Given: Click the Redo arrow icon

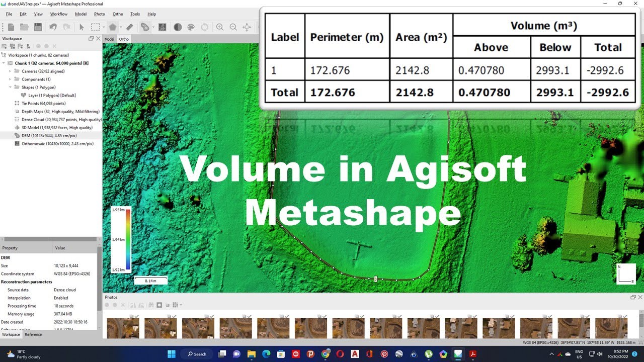Looking at the screenshot, I should (x=66, y=27).
